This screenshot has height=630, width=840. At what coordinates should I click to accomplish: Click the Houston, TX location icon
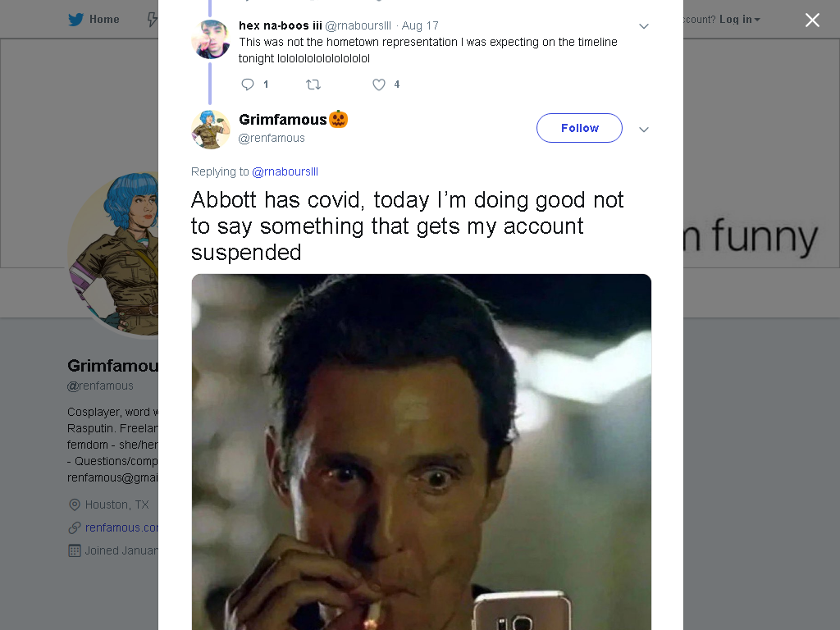pos(75,504)
